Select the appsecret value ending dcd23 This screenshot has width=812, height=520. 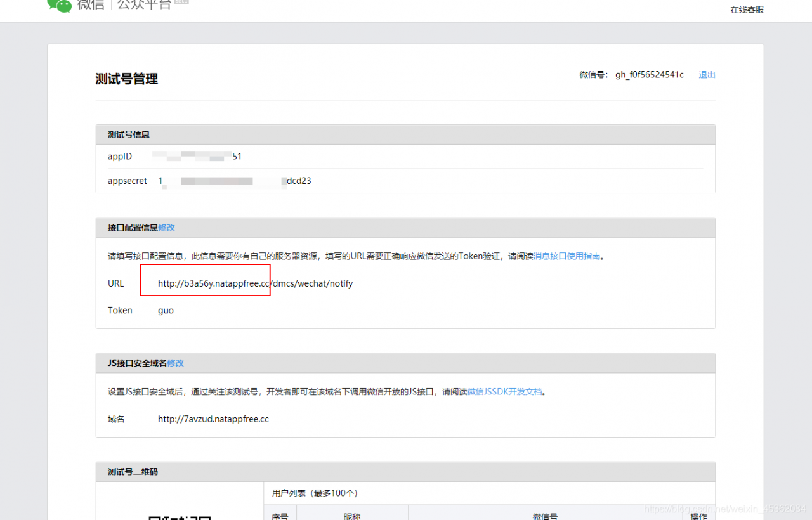coord(235,181)
